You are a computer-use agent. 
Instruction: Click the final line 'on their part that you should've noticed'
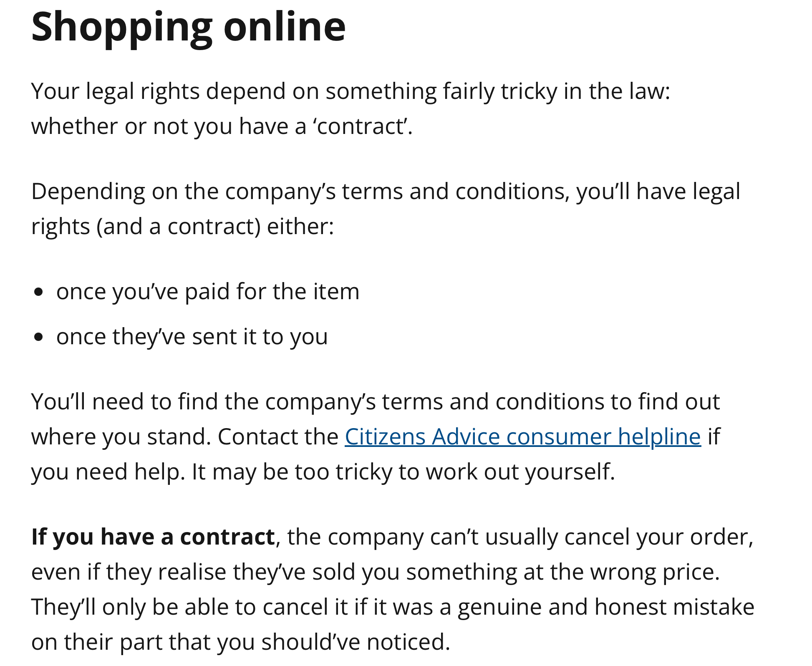tap(240, 642)
